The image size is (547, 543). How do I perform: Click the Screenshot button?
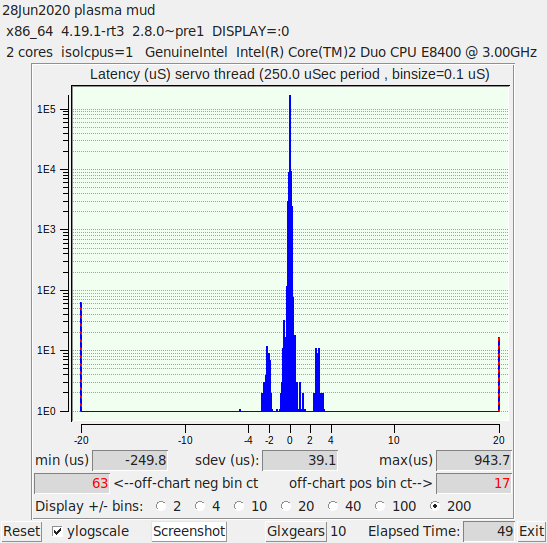[189, 531]
